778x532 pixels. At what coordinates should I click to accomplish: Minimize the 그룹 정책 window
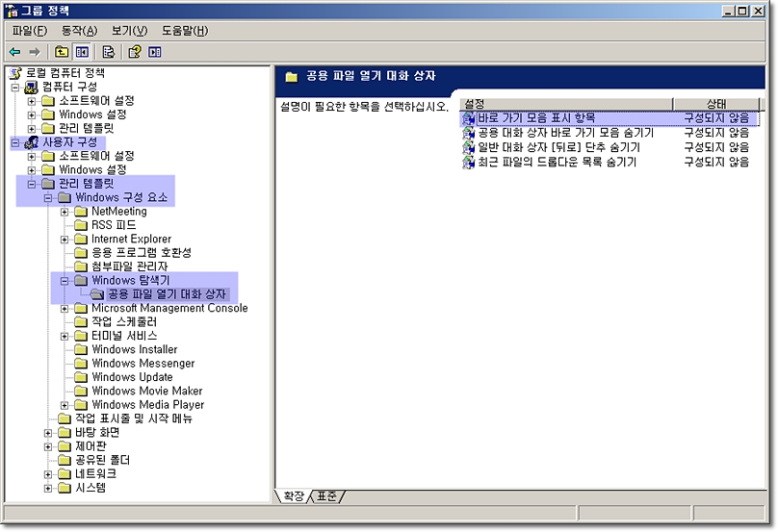pos(728,11)
